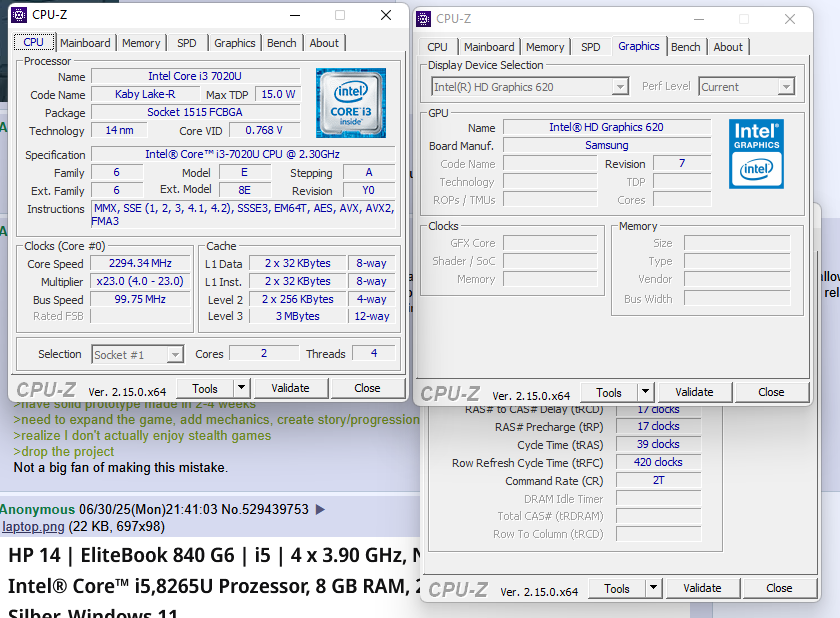Click the Core VID value 0.768 V

(x=264, y=130)
